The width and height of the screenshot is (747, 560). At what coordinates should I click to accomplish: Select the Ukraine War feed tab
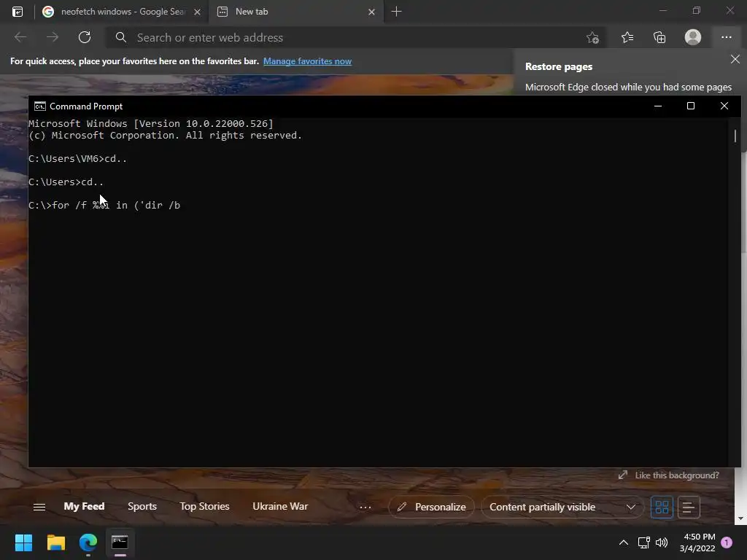coord(280,506)
